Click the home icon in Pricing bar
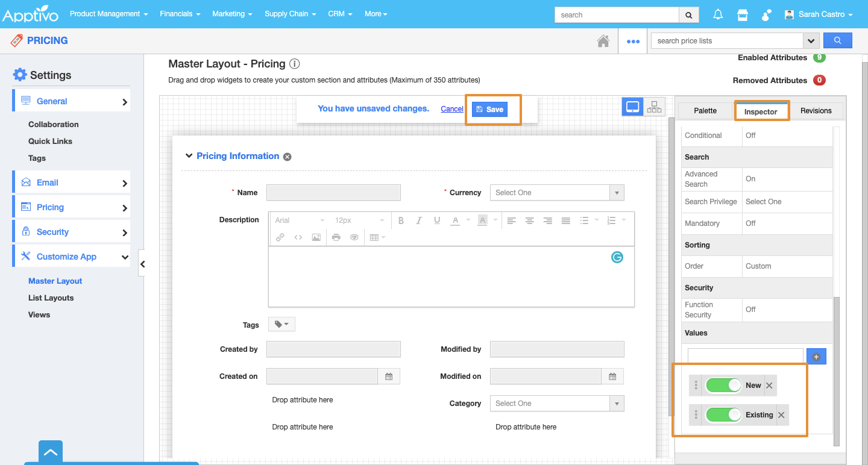Viewport: 868px width, 465px height. click(x=603, y=41)
